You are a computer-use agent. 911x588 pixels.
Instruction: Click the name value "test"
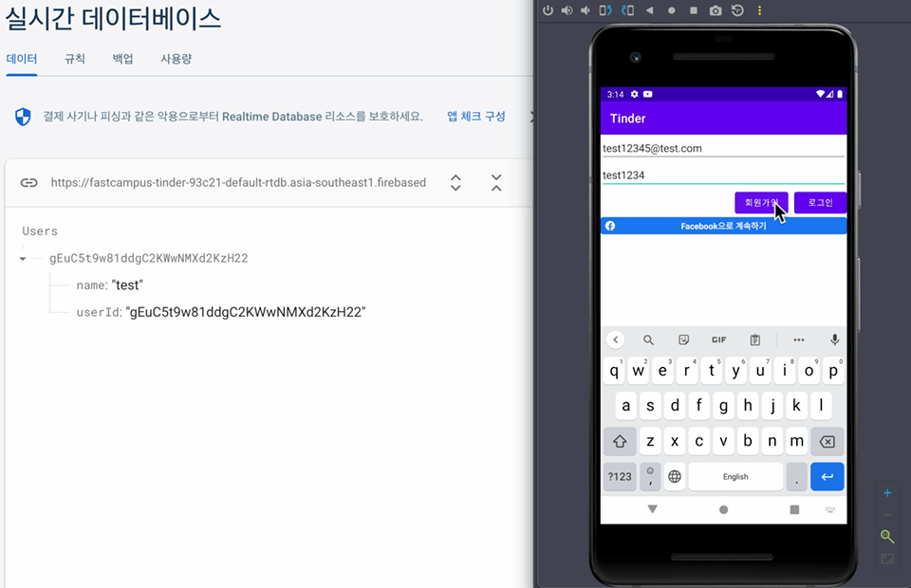[x=127, y=285]
